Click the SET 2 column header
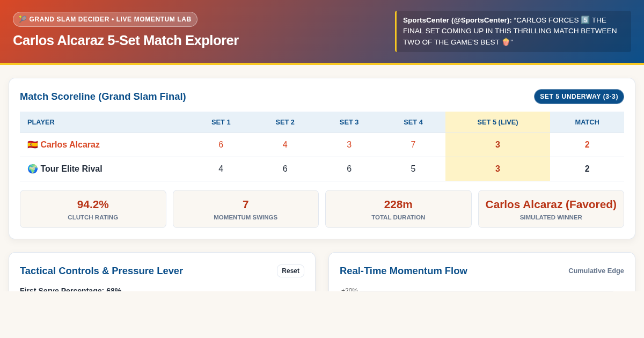This screenshot has height=338, width=644. click(285, 122)
